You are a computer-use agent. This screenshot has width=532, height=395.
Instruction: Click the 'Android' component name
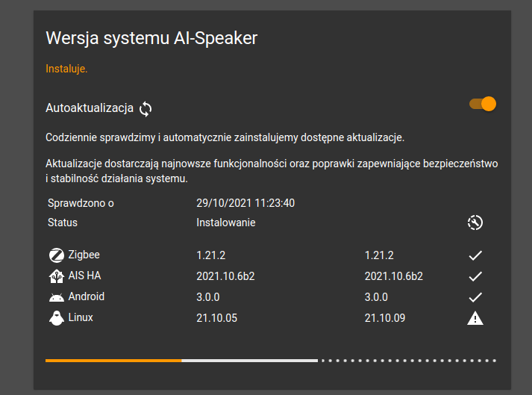click(x=86, y=296)
